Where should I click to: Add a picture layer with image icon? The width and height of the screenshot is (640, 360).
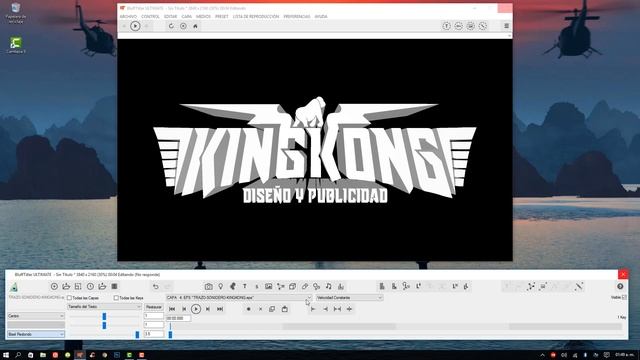[268, 287]
